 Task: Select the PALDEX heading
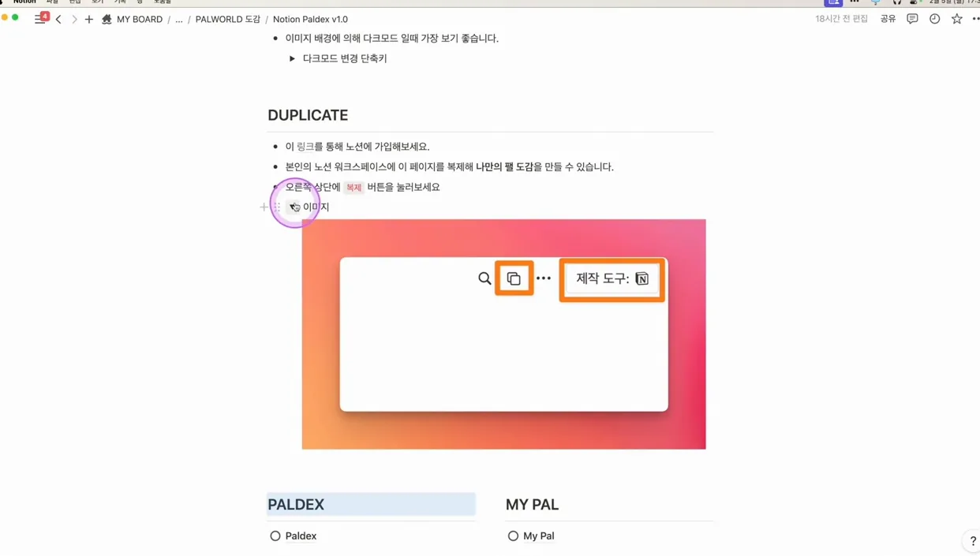pos(296,505)
